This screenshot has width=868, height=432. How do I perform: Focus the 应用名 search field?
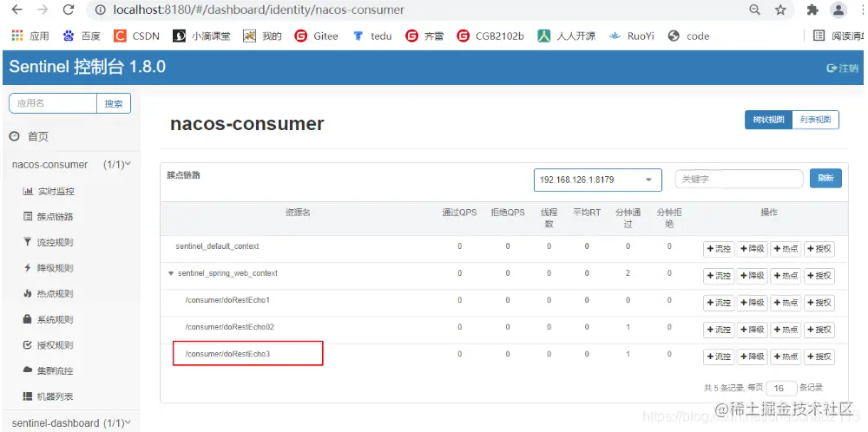pyautogui.click(x=53, y=103)
